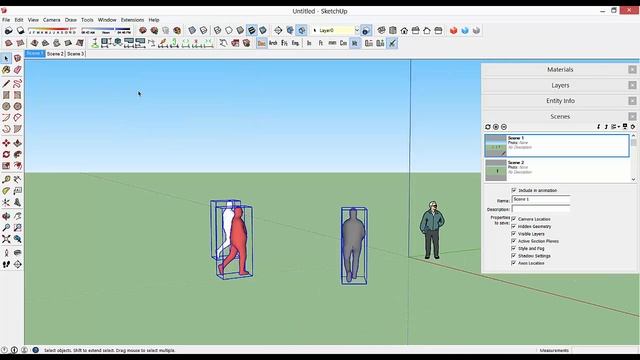Image resolution: width=640 pixels, height=360 pixels.
Task: Open the Camera menu
Action: pyautogui.click(x=51, y=20)
